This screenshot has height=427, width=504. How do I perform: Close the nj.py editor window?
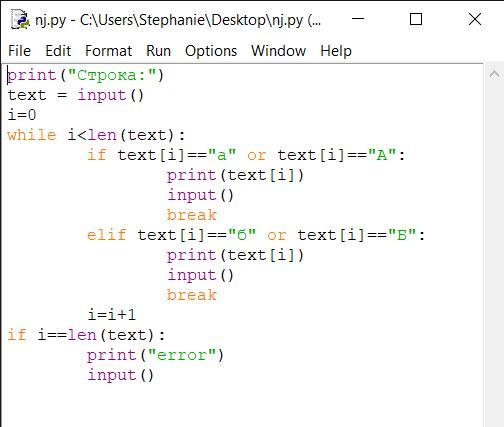click(x=475, y=19)
